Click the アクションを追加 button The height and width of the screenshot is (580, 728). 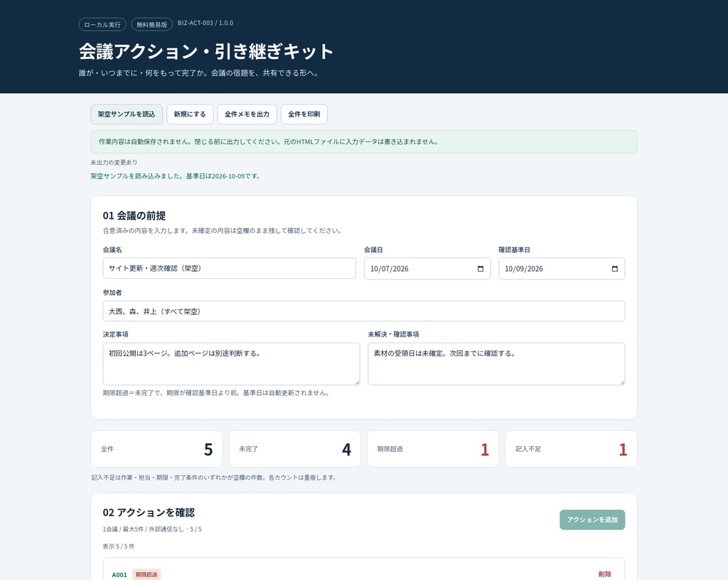pyautogui.click(x=592, y=520)
